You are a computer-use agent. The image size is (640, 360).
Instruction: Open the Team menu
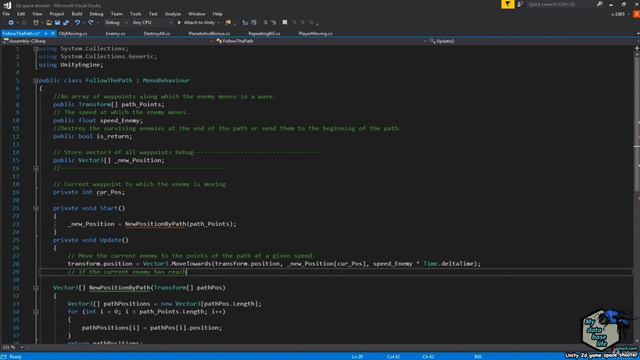116,14
